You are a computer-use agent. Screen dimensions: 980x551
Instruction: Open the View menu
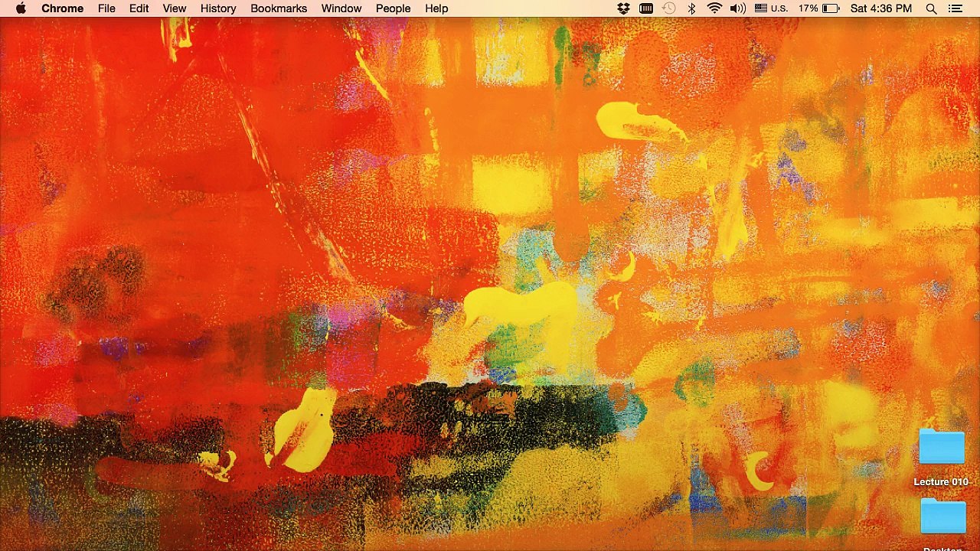175,8
